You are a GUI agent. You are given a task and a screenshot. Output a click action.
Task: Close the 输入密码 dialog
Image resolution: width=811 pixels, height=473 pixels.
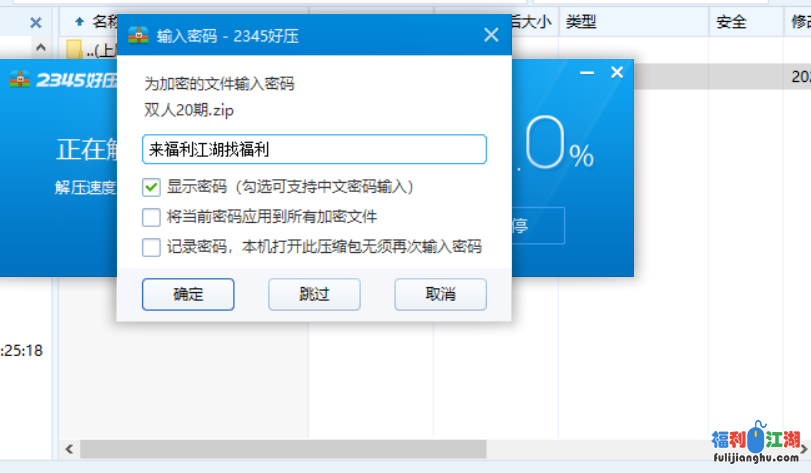point(491,35)
